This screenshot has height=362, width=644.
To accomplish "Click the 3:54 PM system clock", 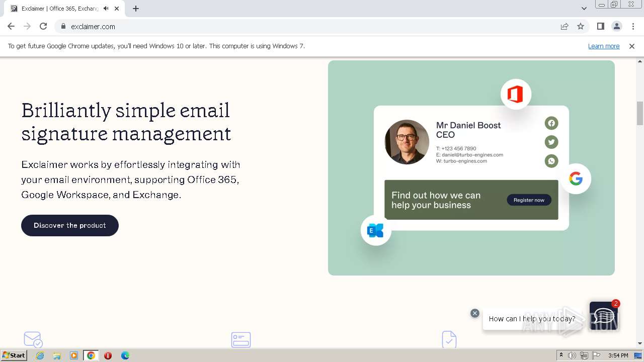I will click(x=618, y=355).
